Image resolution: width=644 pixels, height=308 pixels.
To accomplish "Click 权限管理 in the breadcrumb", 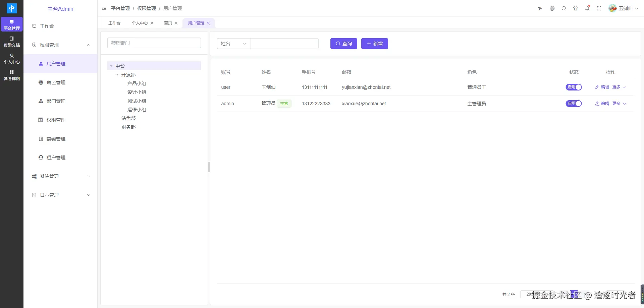I will pos(147,8).
